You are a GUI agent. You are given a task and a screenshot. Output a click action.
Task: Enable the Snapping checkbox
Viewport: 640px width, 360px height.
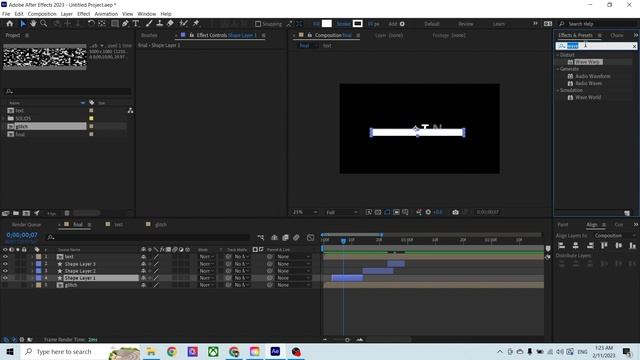[x=258, y=24]
